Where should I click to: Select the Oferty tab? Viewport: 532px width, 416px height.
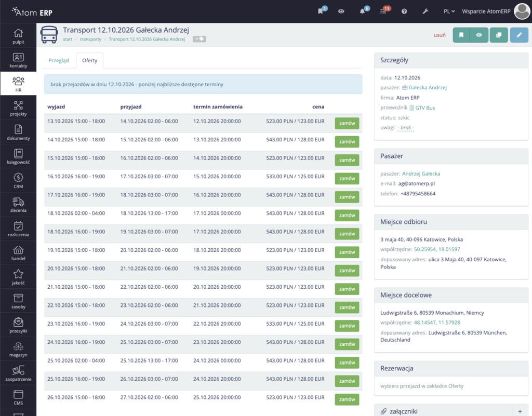click(x=89, y=60)
